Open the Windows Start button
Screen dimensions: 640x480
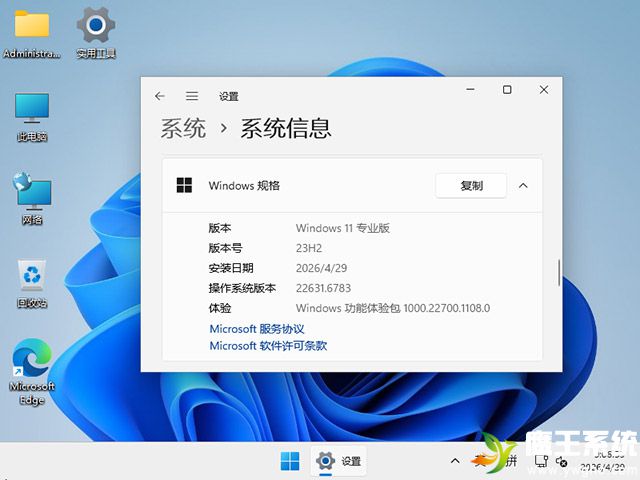click(x=290, y=461)
